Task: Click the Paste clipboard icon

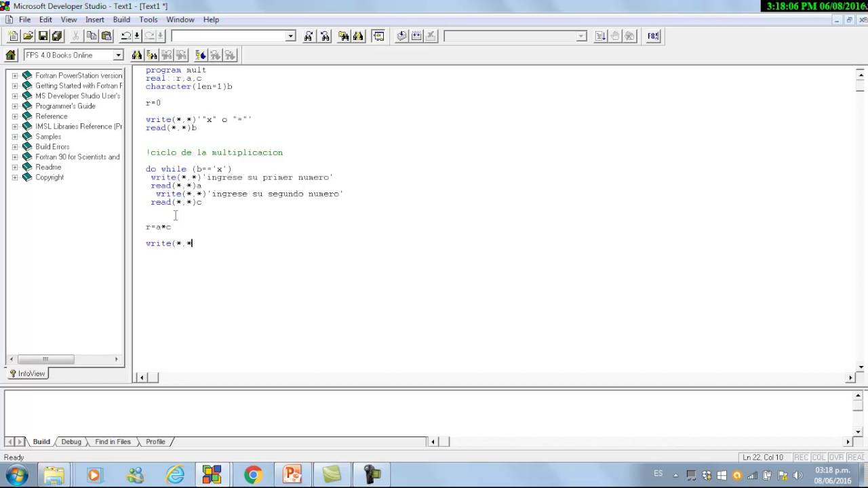Action: pos(106,36)
